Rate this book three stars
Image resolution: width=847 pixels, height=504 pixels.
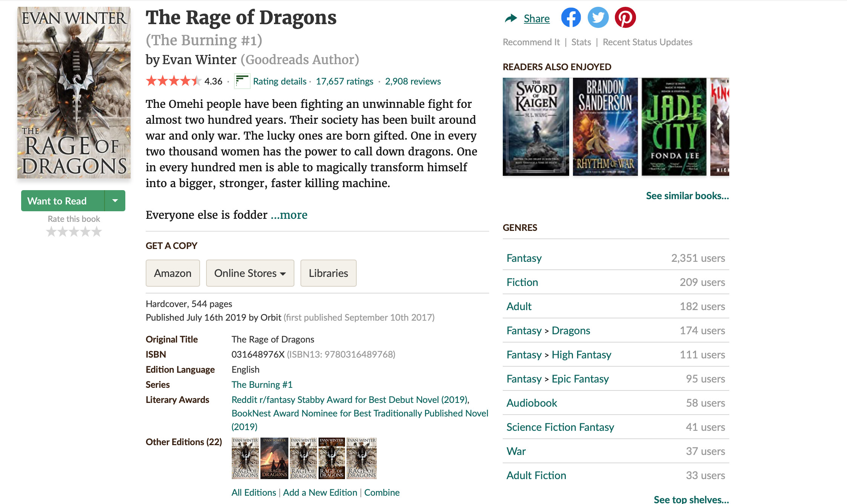point(74,231)
